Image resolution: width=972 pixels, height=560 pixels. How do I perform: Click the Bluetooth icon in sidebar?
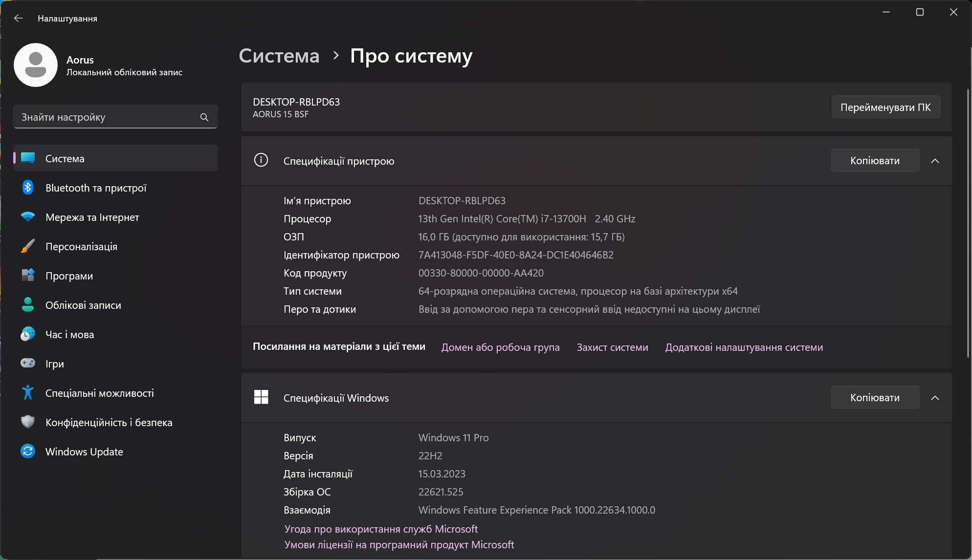(x=28, y=188)
